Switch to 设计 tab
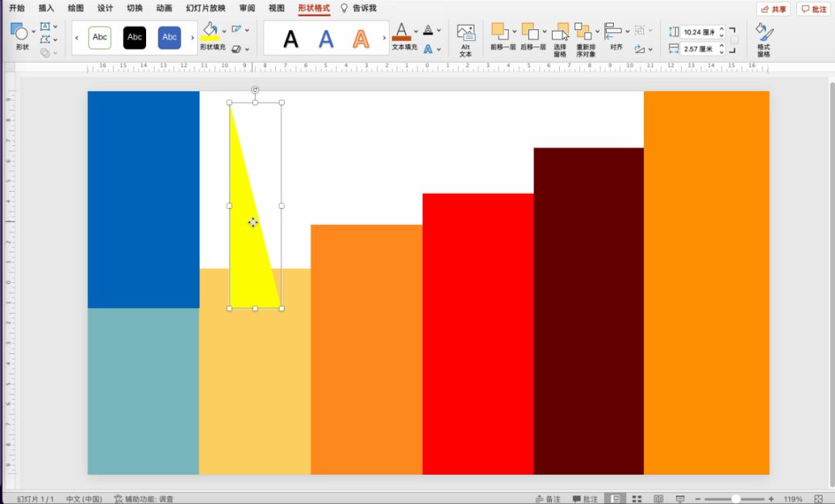Viewport: 835px width, 504px height. click(x=105, y=8)
